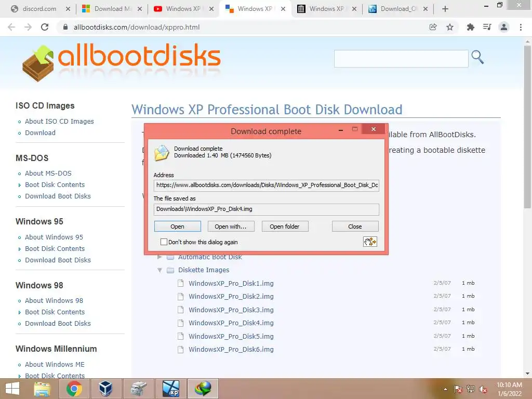Click the Address field in download dialog
This screenshot has width=532, height=399.
[x=267, y=185]
